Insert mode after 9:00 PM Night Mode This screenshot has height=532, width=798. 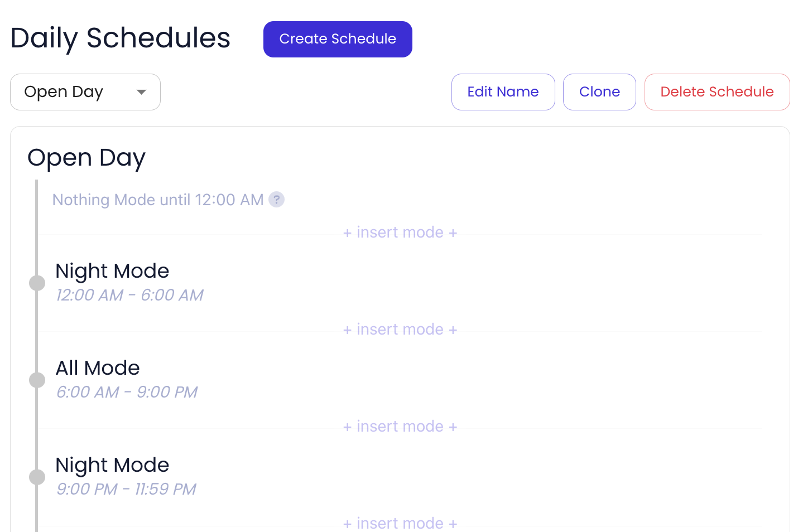400,523
